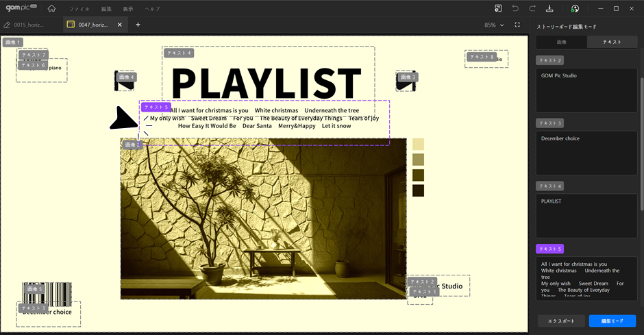This screenshot has width=644, height=335.
Task: Click the Redo arrow icon
Action: tap(532, 8)
